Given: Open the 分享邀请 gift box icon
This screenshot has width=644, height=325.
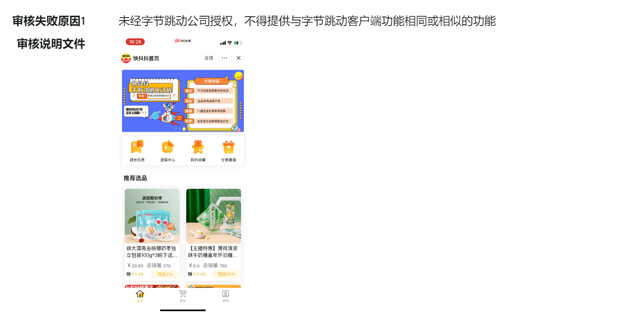Looking at the screenshot, I should [x=229, y=147].
